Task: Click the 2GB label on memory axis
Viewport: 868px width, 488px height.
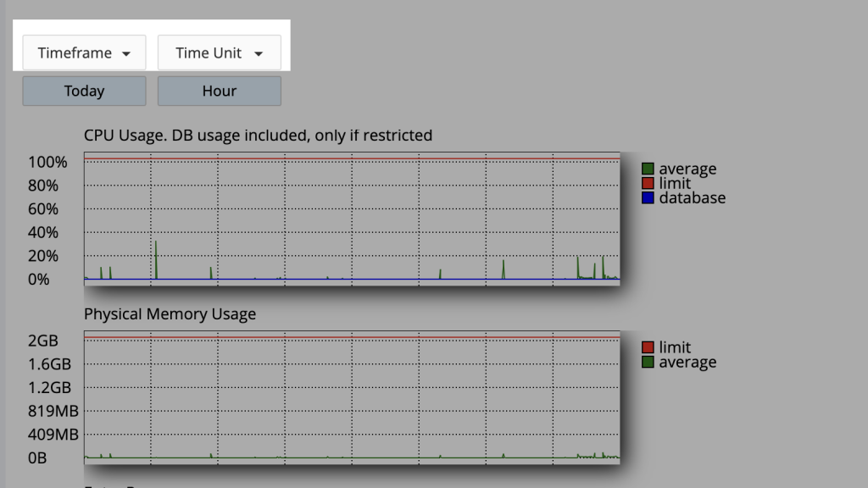Action: click(43, 341)
